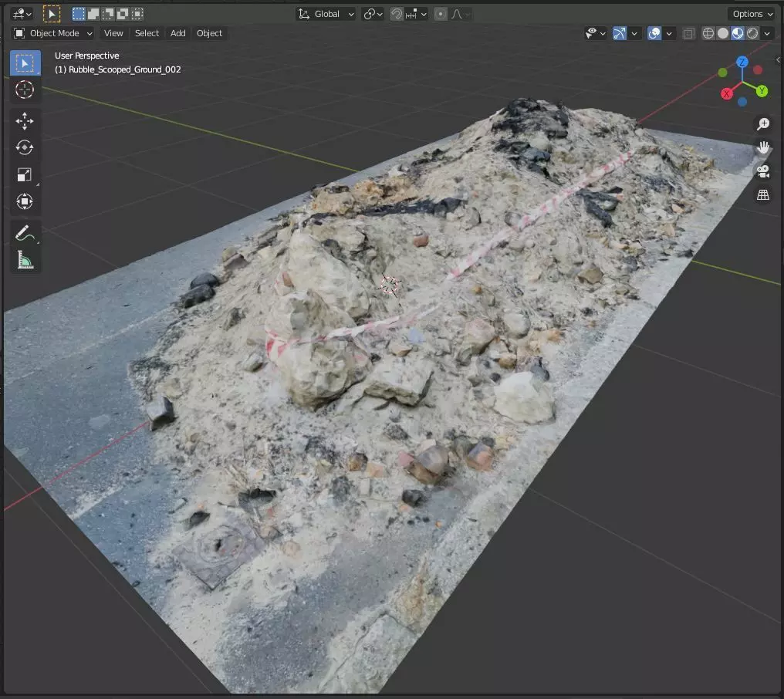Toggle snapping magnet button
This screenshot has width=784, height=699.
pyautogui.click(x=397, y=14)
